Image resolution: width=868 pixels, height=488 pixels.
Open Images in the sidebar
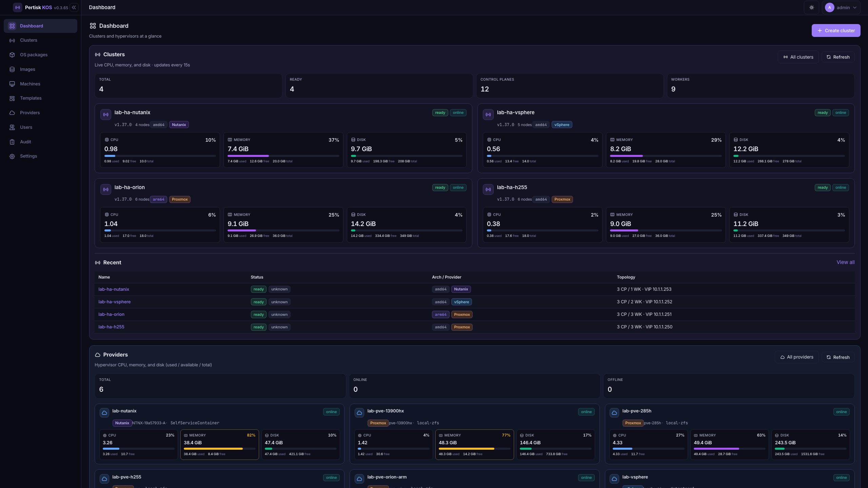click(40, 69)
